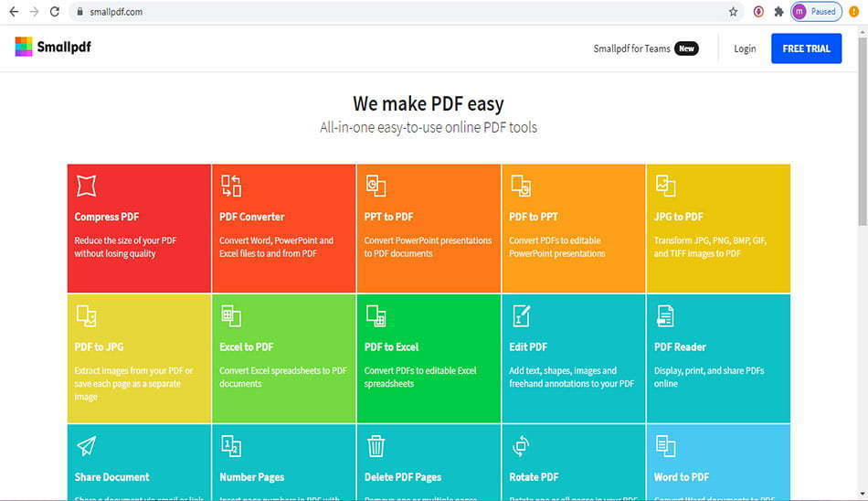Select the Number Pages title
The image size is (868, 501).
pyautogui.click(x=252, y=477)
